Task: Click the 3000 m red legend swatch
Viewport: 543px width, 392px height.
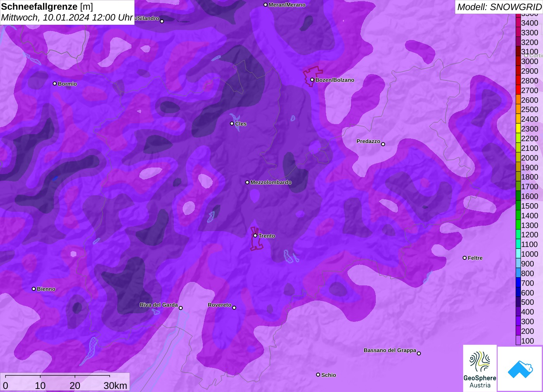Action: (x=518, y=61)
